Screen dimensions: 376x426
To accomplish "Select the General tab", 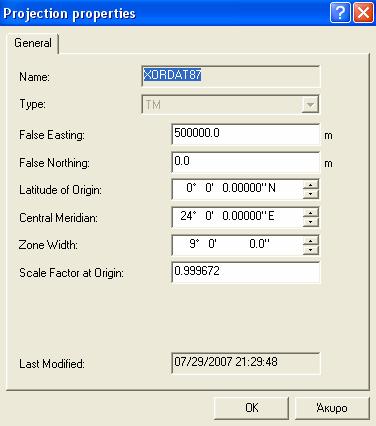I will (x=33, y=43).
